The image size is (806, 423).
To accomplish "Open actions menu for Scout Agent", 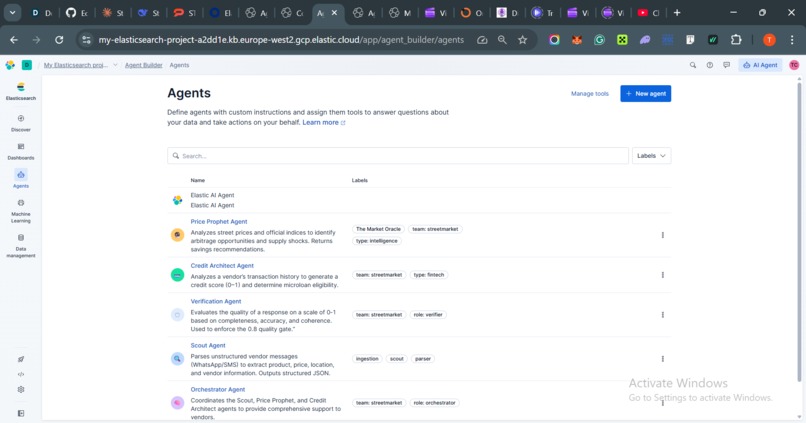I will (663, 359).
